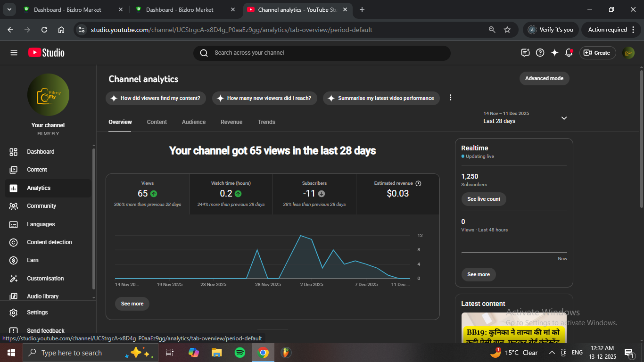Open the Help question mark icon

point(540,53)
